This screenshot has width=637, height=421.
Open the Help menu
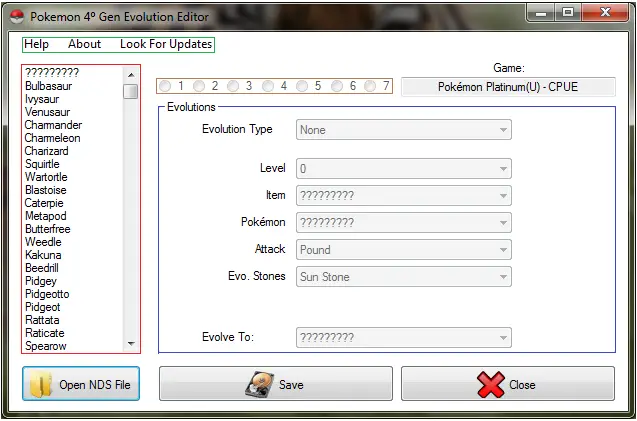[37, 44]
